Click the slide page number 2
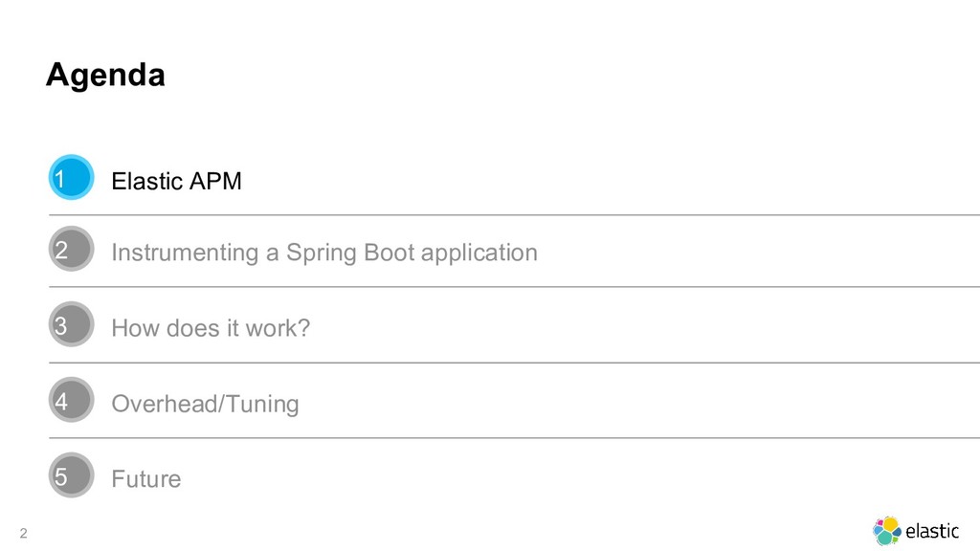Image resolution: width=980 pixels, height=551 pixels. click(x=24, y=534)
